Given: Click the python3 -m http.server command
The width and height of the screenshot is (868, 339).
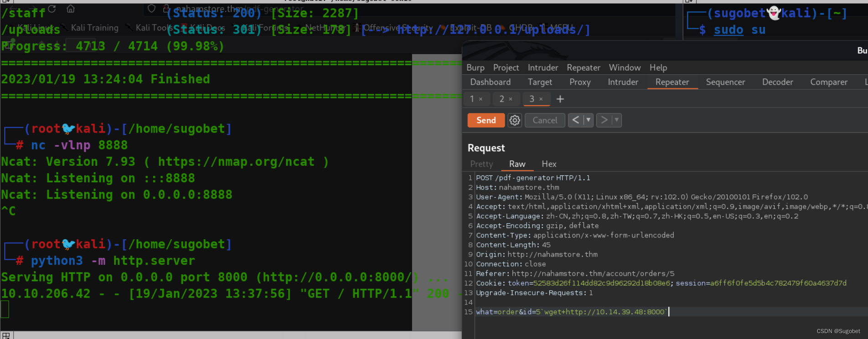Looking at the screenshot, I should (x=113, y=261).
